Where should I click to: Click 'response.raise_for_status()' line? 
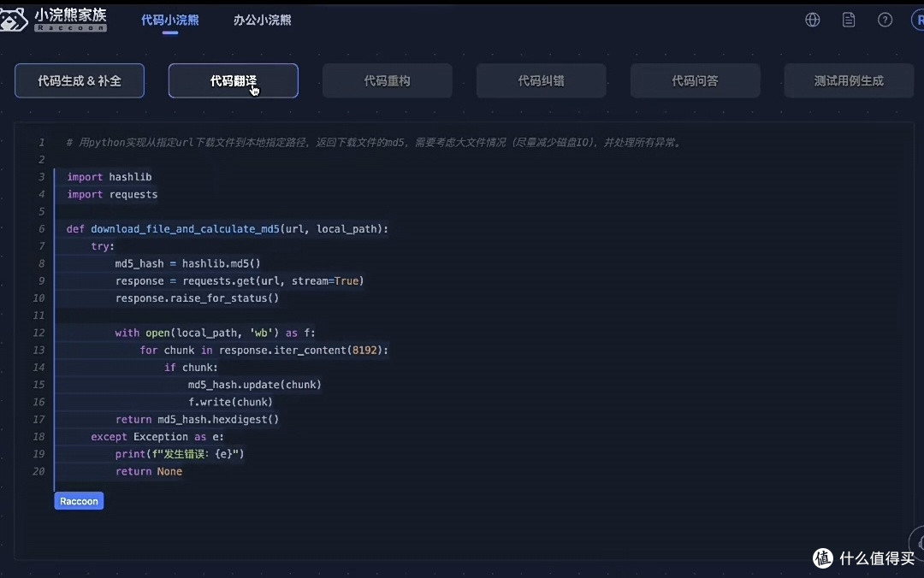(x=197, y=298)
